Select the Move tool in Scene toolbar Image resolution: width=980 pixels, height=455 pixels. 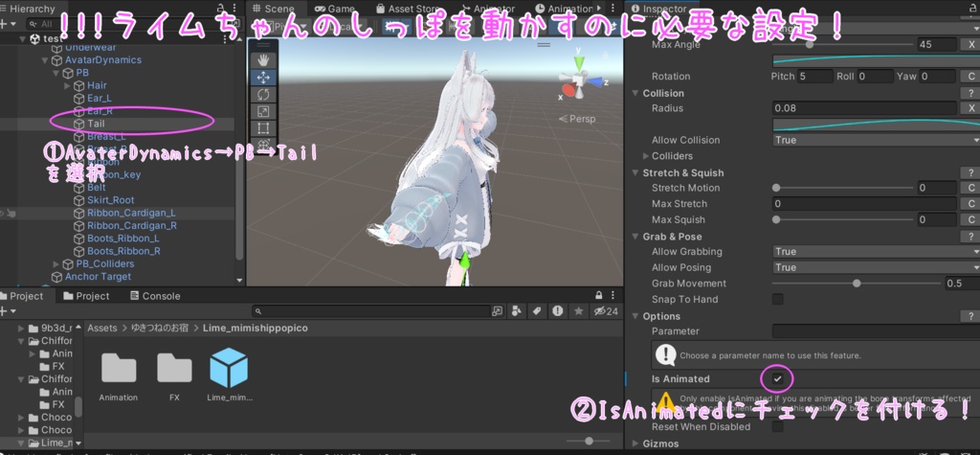(263, 78)
